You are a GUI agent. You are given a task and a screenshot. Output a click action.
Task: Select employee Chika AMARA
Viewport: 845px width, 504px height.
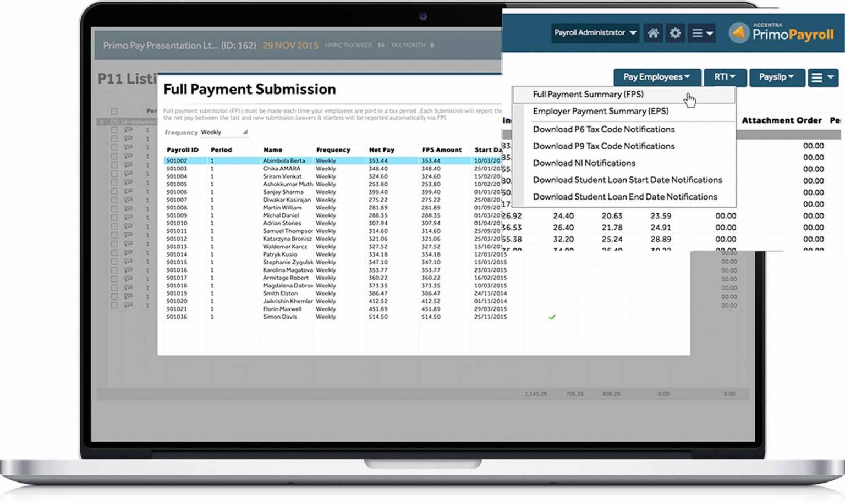(282, 169)
